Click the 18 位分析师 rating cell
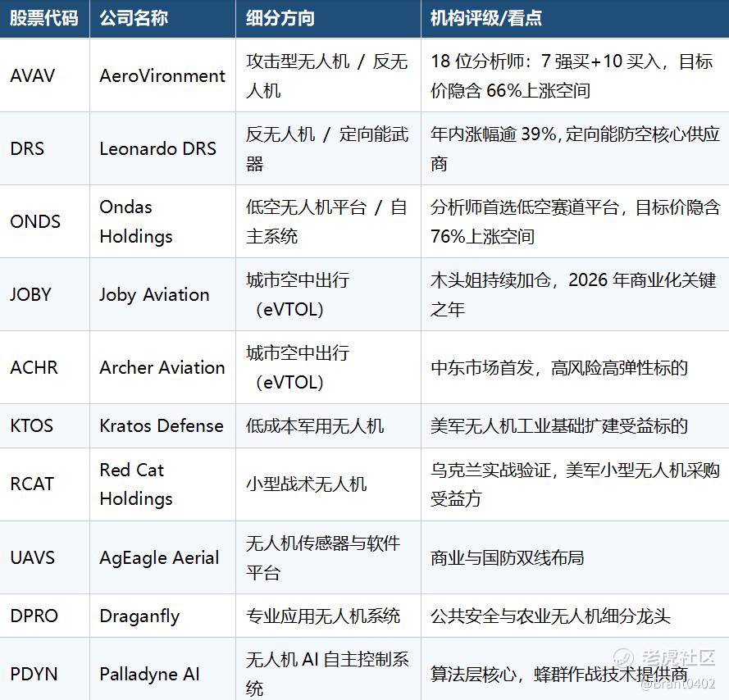 (x=575, y=75)
